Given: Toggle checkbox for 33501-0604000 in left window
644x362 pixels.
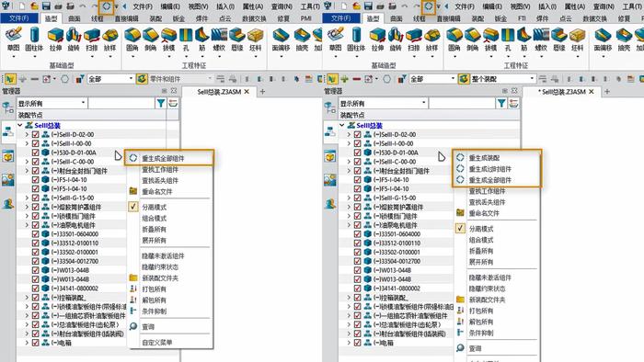Looking at the screenshot, I should click(35, 234).
